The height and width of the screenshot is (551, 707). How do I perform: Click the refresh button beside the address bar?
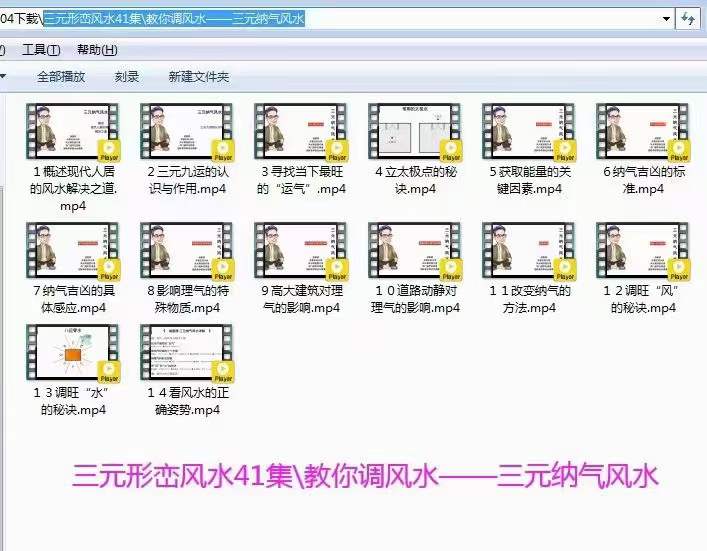[689, 18]
